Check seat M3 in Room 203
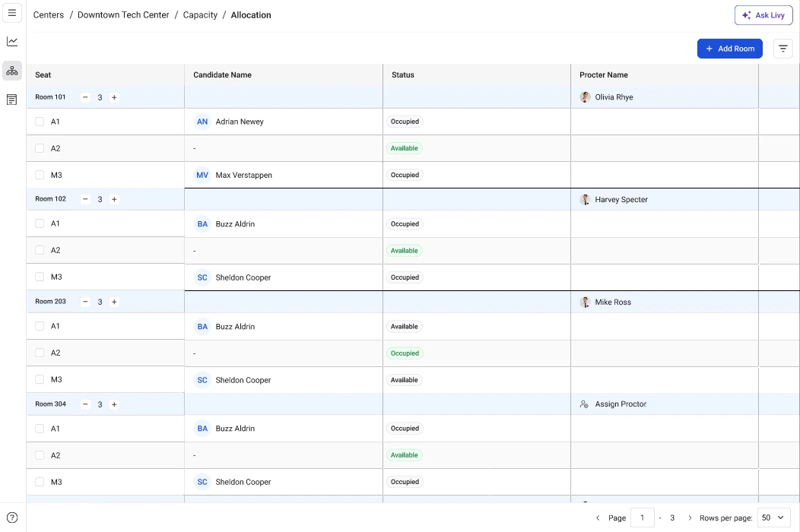Viewport: 800px width, 532px height. [40, 379]
